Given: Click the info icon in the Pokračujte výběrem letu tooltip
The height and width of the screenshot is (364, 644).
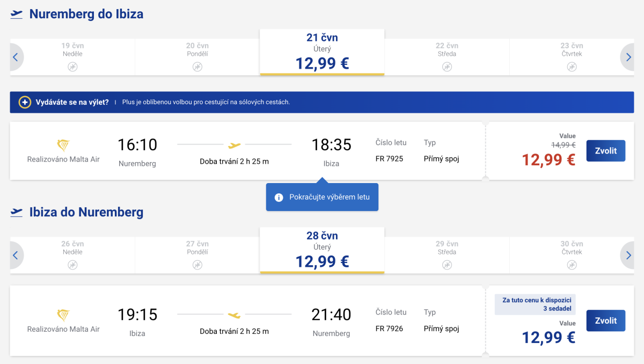Looking at the screenshot, I should pos(279,198).
